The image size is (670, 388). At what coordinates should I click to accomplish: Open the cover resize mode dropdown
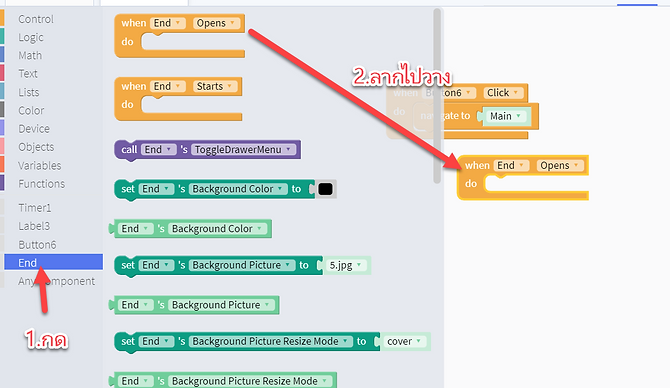[404, 341]
